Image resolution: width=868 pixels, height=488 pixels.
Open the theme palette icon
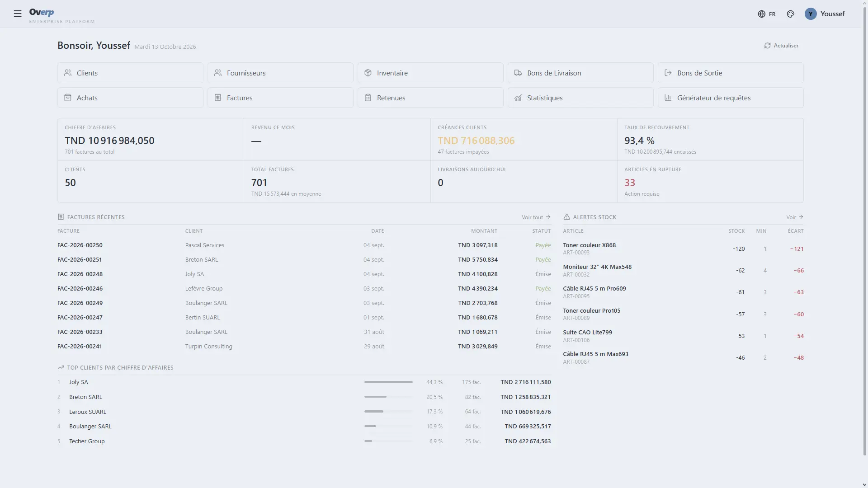coord(791,14)
